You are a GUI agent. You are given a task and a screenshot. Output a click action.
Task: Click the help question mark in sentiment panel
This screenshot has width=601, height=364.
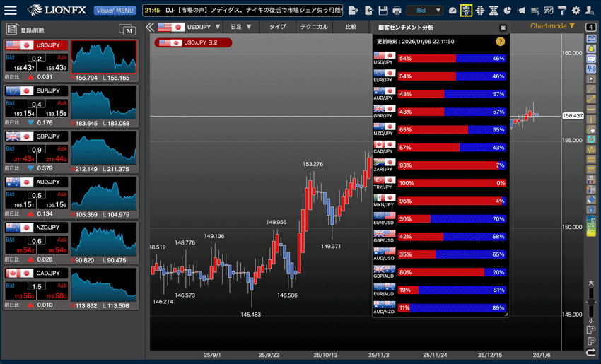pyautogui.click(x=501, y=42)
